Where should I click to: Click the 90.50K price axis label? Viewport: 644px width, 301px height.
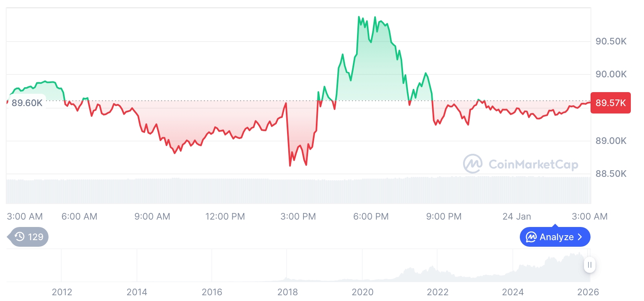coord(611,41)
